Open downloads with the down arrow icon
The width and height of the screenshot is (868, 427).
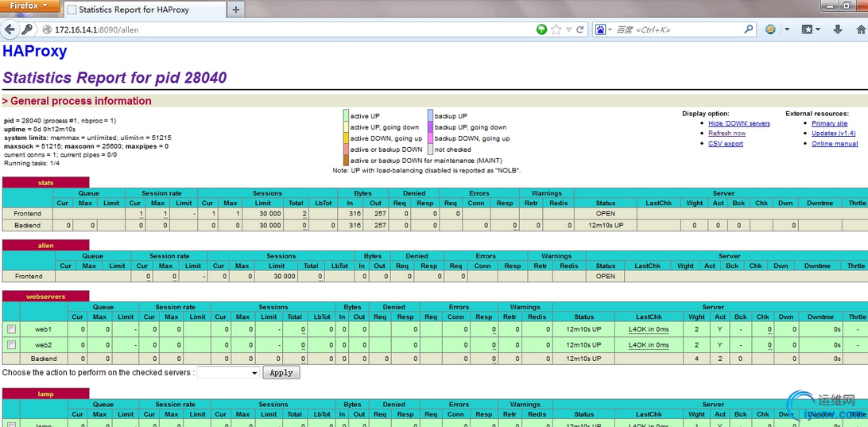coord(838,29)
